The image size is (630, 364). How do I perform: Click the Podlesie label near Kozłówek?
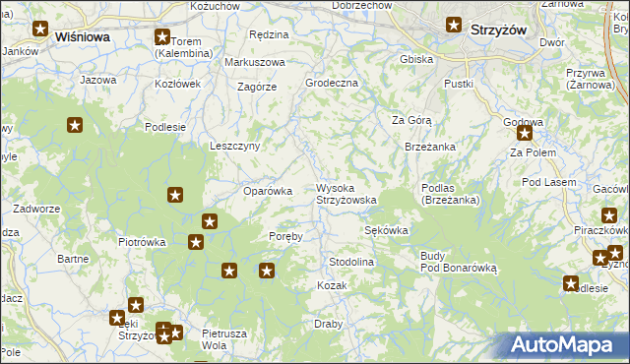pos(165,127)
